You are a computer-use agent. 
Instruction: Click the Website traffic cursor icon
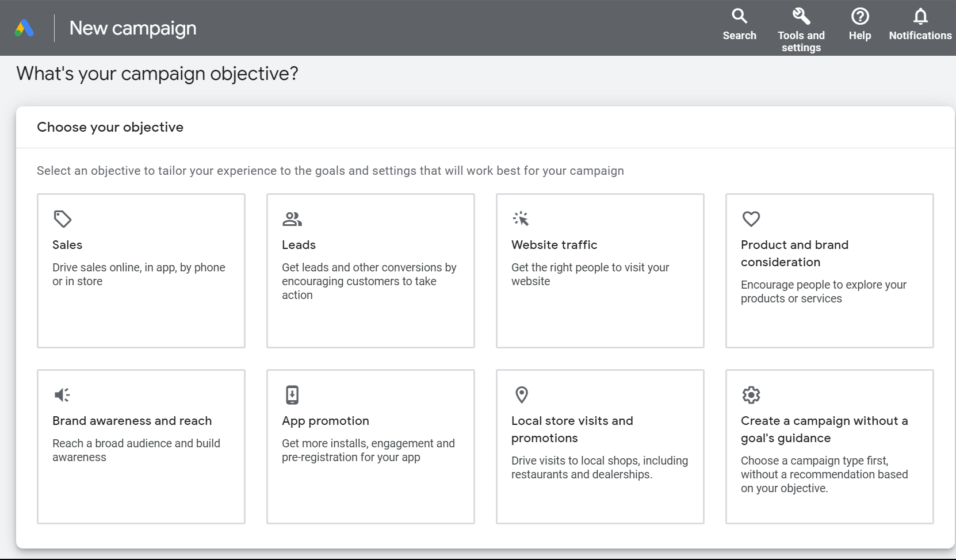[x=521, y=218]
